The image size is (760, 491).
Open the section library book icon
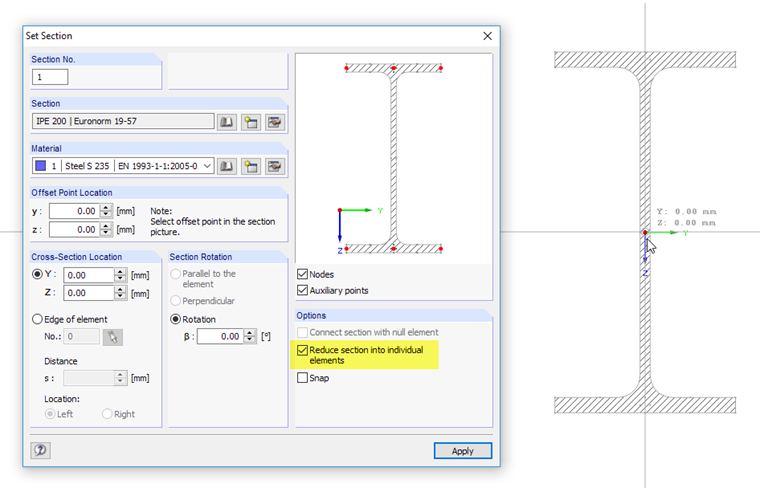[x=226, y=122]
